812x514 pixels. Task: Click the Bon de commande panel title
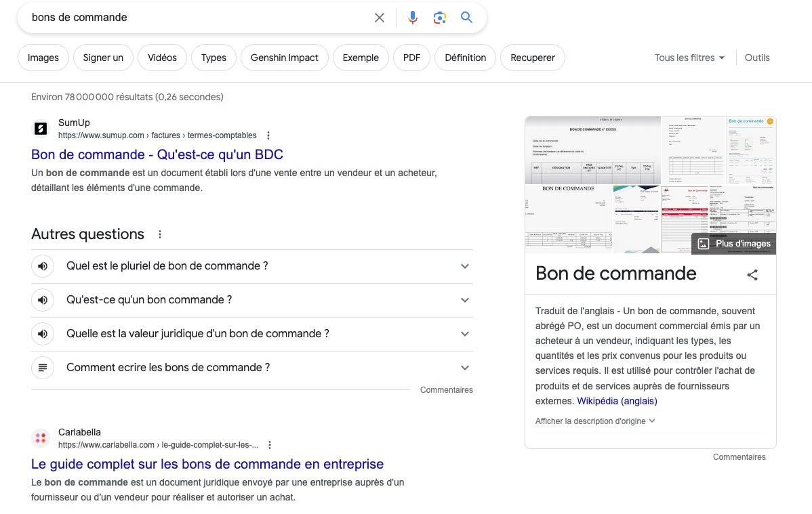615,274
